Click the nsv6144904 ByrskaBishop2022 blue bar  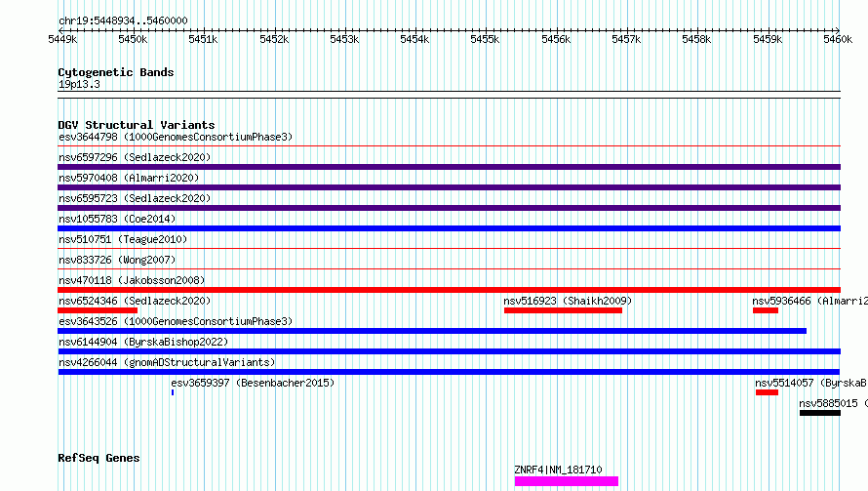[x=449, y=351]
